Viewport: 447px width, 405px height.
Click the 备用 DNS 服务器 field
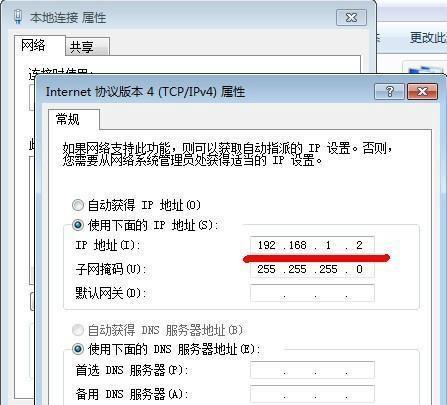pyautogui.click(x=312, y=394)
